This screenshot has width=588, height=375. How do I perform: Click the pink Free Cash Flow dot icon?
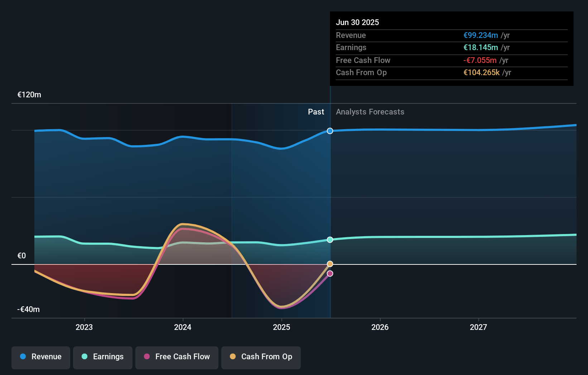(146, 357)
